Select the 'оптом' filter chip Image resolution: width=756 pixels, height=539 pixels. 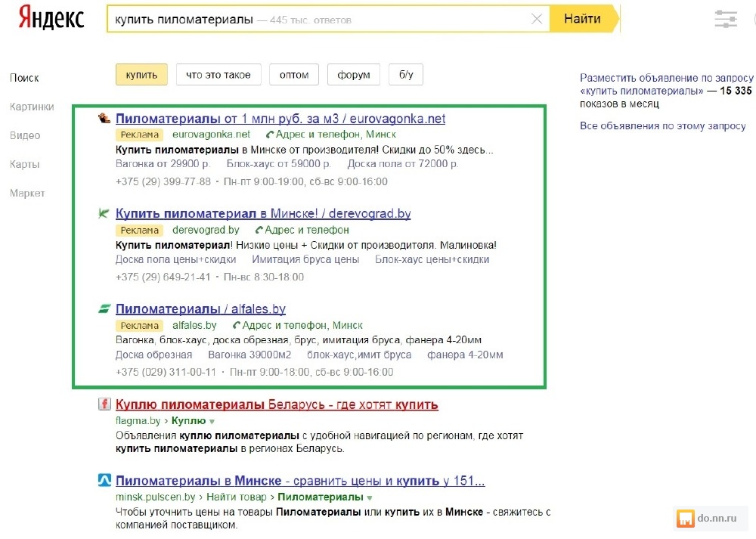[x=294, y=75]
